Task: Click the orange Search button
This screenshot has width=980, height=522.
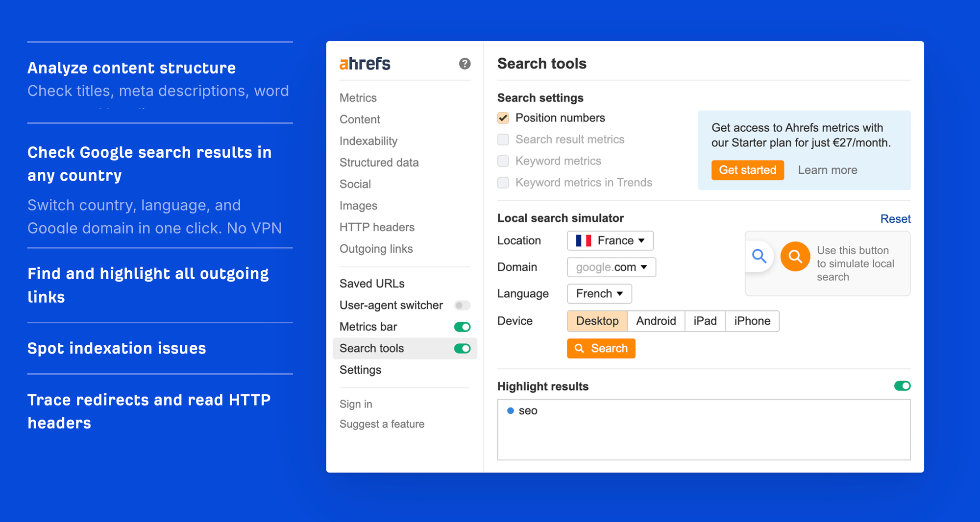Action: tap(601, 349)
